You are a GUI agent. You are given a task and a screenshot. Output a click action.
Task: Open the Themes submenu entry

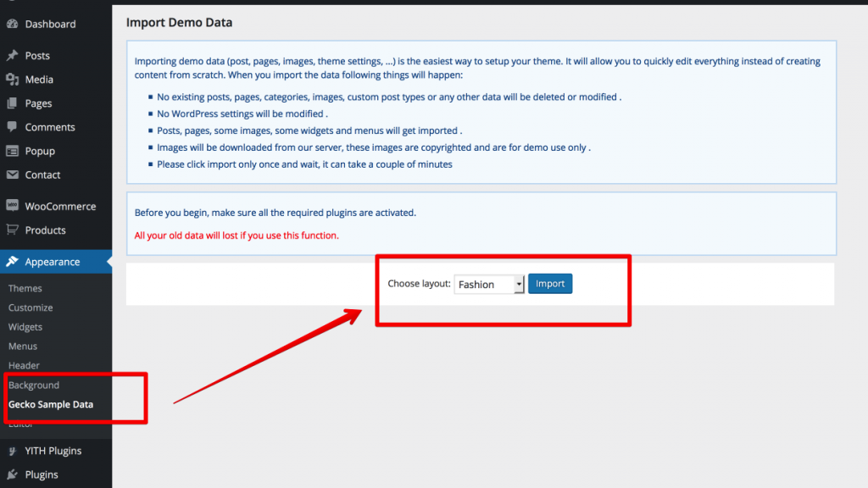[x=25, y=288]
